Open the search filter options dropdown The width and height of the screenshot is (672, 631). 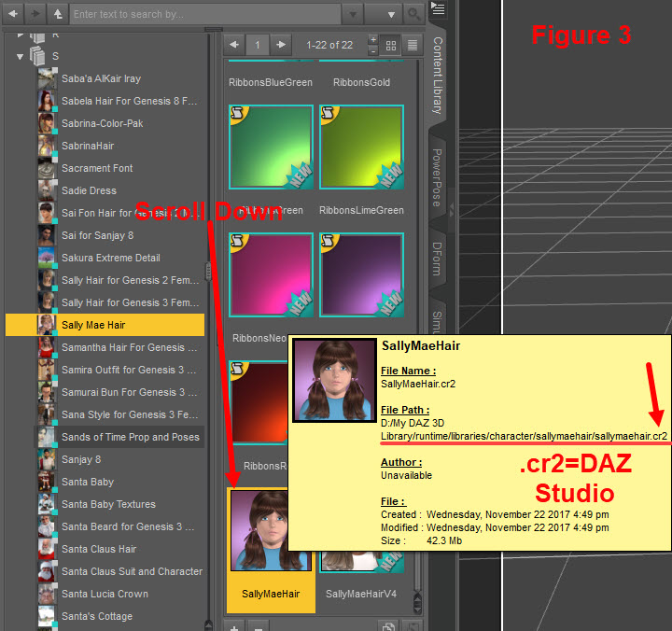click(x=392, y=14)
